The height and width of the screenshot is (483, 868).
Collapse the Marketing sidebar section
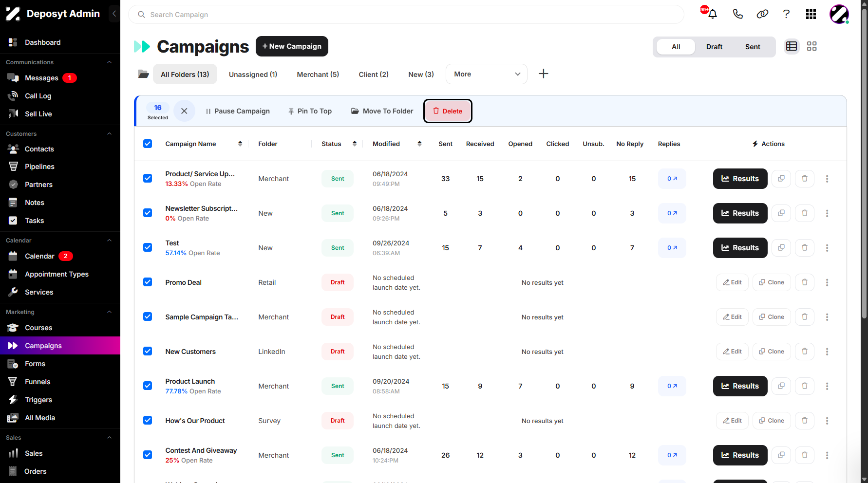click(109, 312)
